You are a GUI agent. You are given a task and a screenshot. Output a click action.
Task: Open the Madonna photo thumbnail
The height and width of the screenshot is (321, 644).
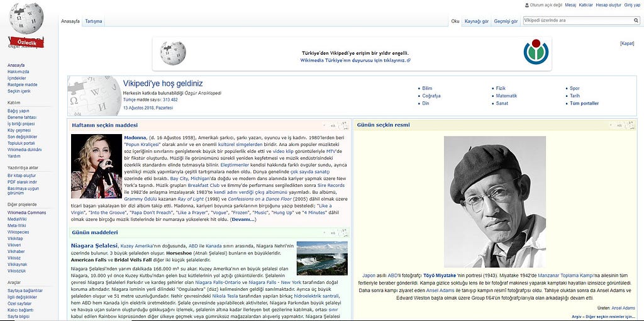96,166
